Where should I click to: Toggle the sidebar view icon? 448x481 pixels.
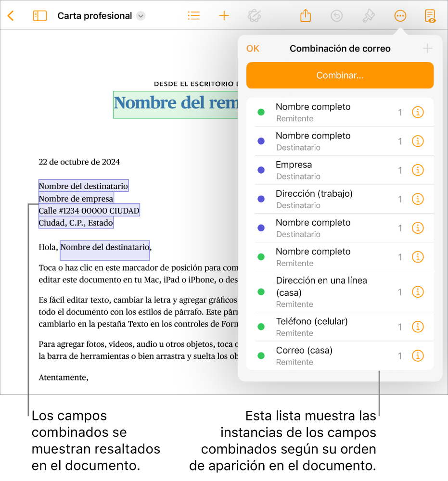40,16
